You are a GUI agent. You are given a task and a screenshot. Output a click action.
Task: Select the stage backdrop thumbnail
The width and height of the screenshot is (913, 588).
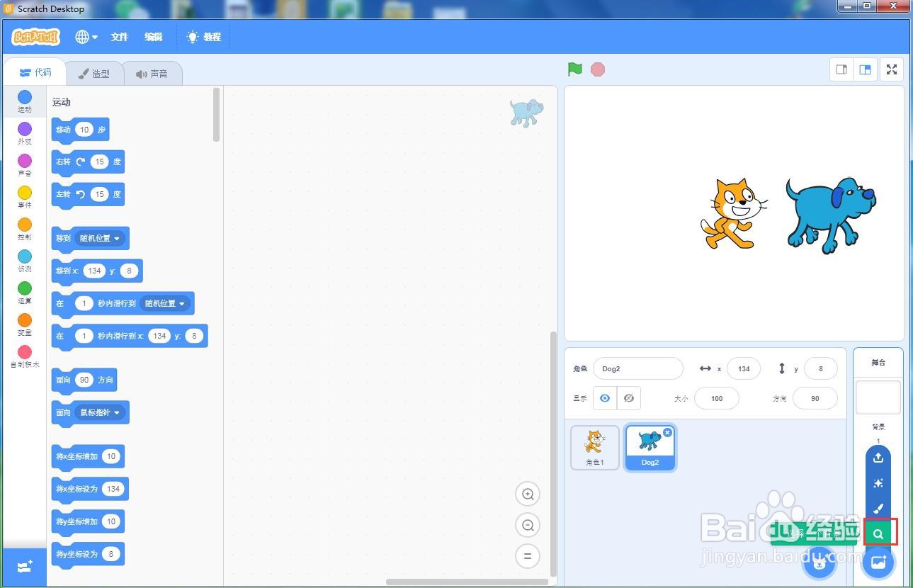click(878, 397)
